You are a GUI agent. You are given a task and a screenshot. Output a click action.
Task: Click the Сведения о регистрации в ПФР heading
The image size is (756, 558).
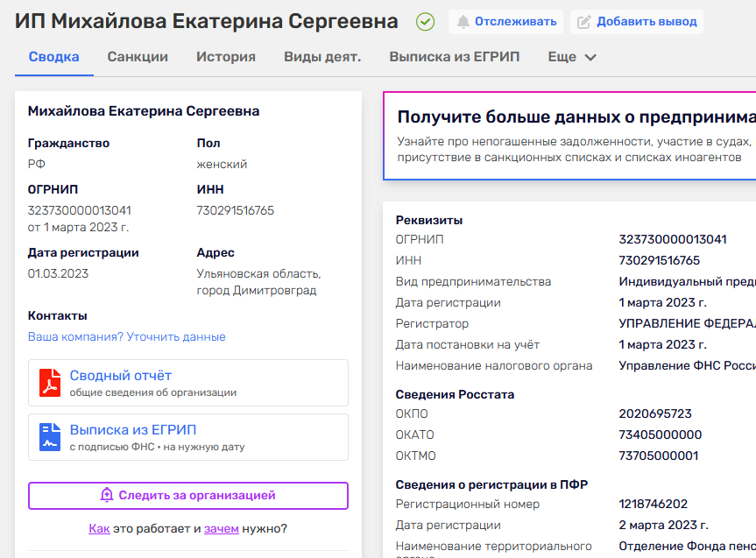(491, 484)
